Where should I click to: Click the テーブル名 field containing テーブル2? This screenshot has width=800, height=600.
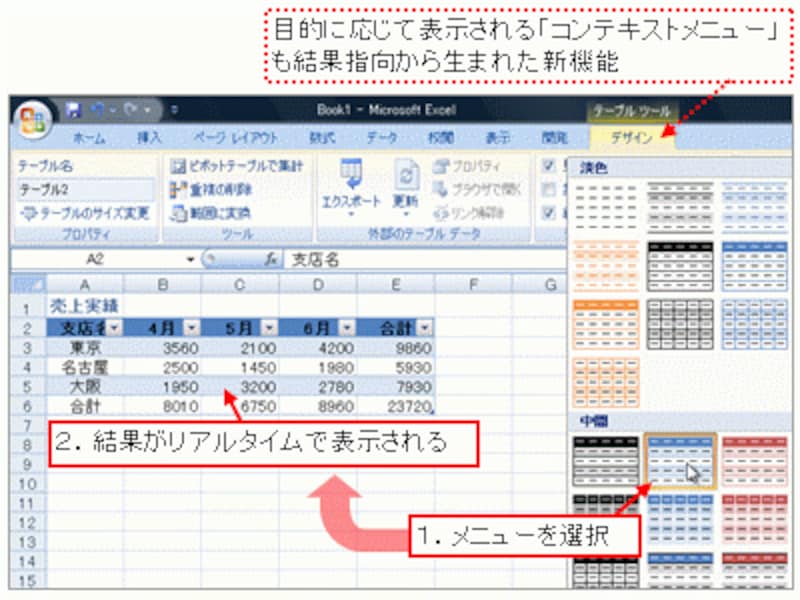point(85,190)
